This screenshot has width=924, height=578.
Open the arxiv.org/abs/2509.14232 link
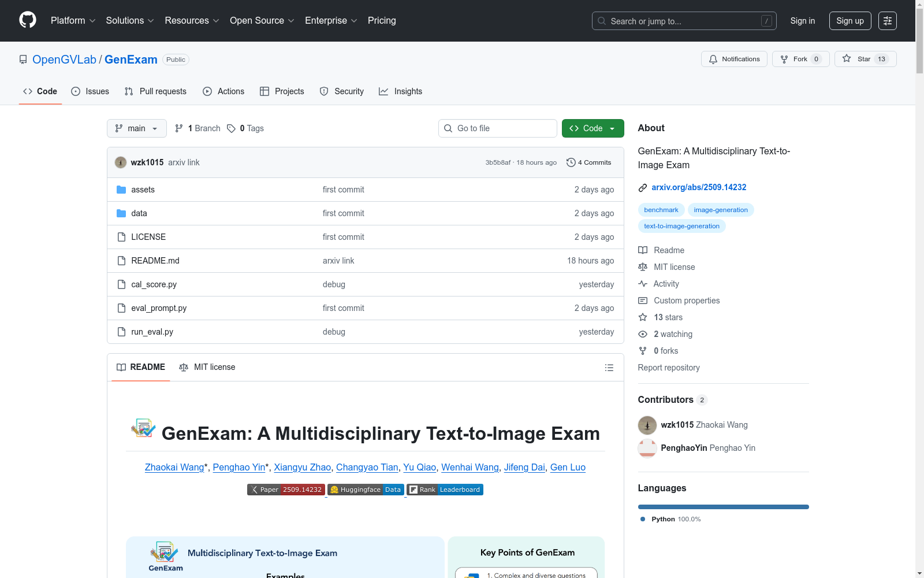point(699,187)
